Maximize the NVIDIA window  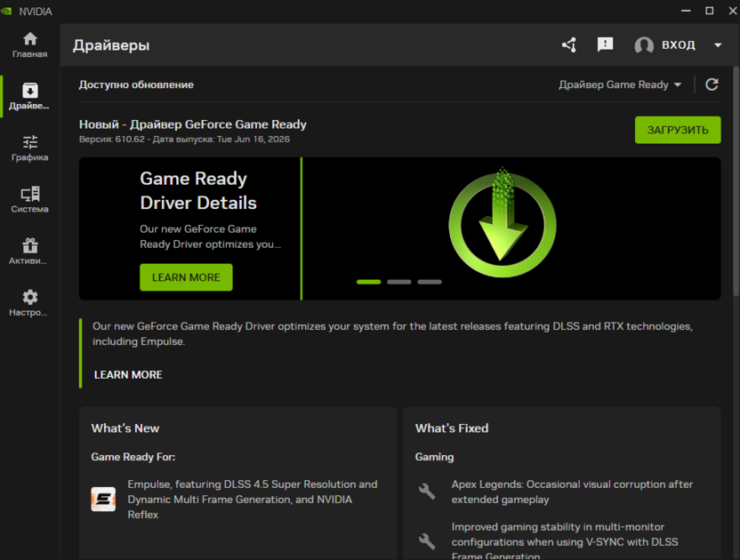pyautogui.click(x=710, y=11)
